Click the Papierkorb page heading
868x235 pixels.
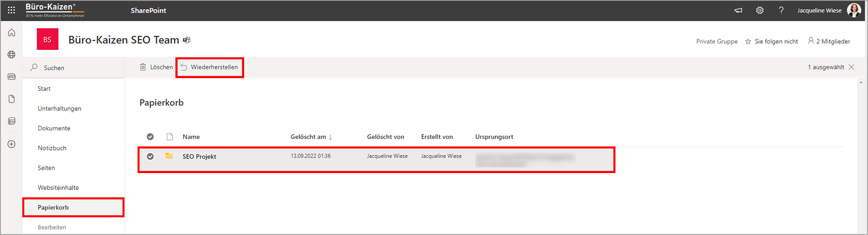[161, 102]
